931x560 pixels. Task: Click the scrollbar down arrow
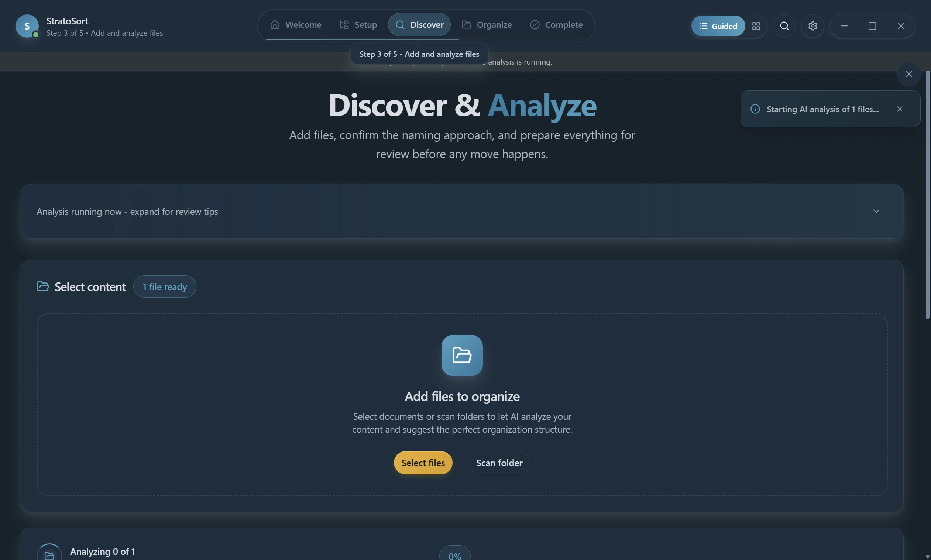click(x=928, y=557)
